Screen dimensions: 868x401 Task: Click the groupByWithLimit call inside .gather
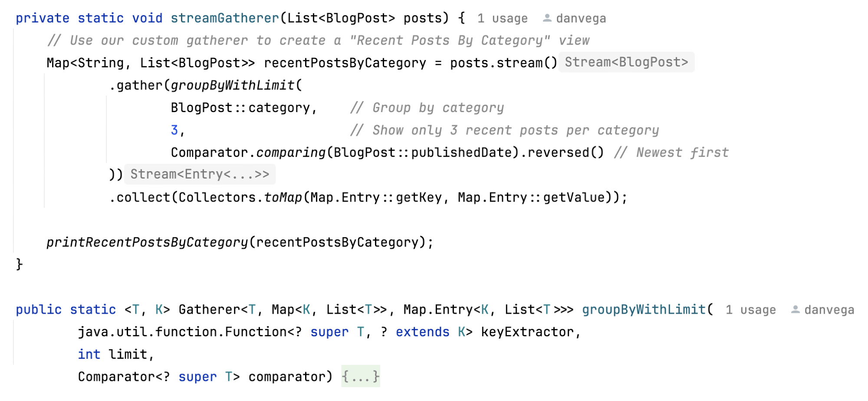point(232,86)
